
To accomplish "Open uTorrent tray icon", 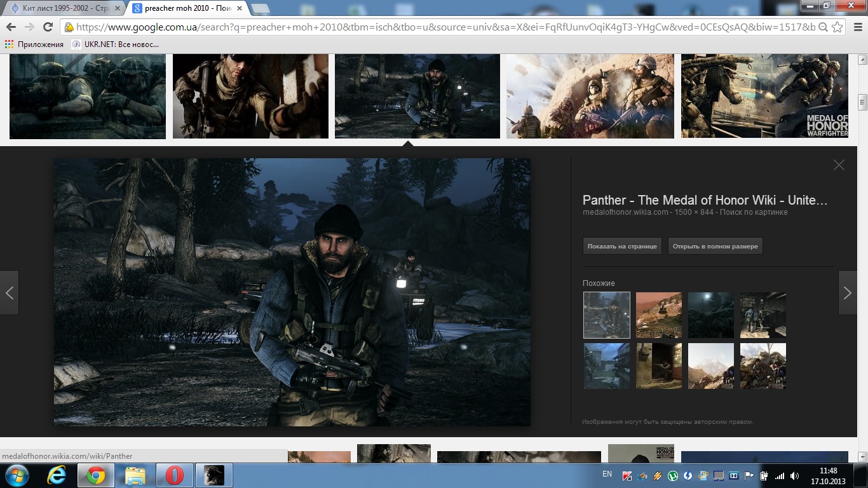I will click(673, 475).
